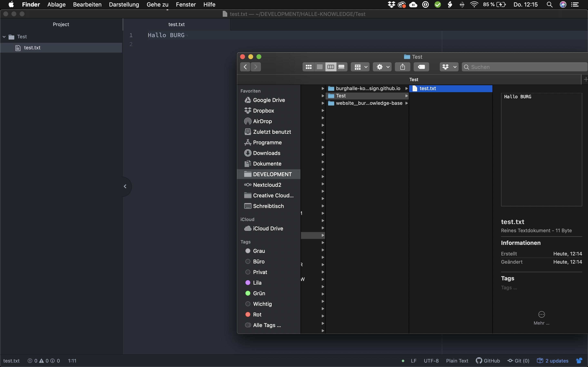Select the column view icon in Finder toolbar

(x=330, y=67)
